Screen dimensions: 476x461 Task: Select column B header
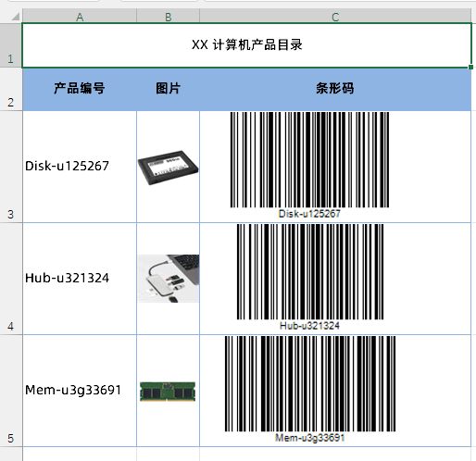pos(168,17)
